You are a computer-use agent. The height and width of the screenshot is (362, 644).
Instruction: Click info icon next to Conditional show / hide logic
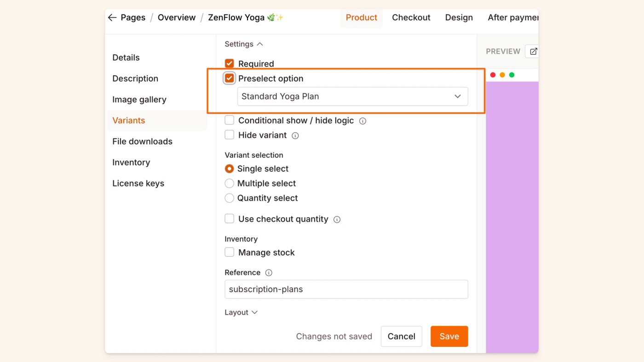(362, 121)
